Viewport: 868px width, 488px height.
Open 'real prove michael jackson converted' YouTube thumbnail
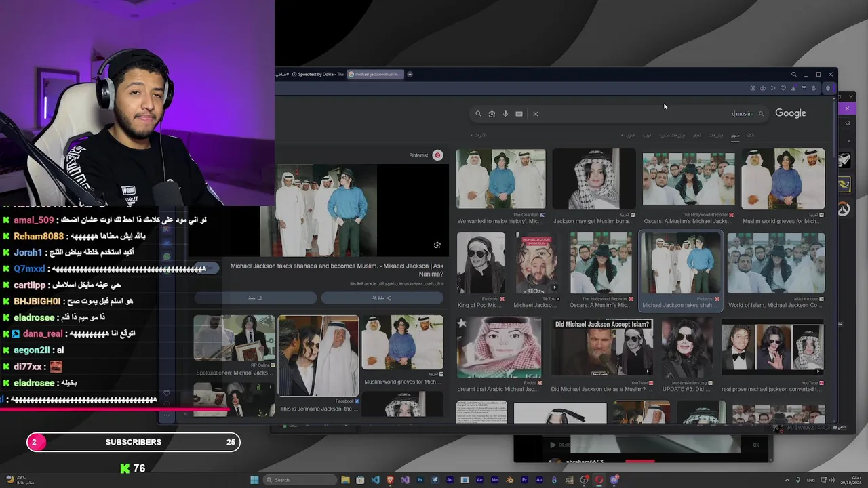tap(772, 347)
